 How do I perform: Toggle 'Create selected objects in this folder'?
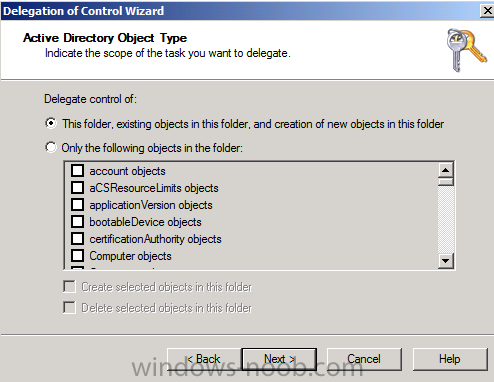[69, 287]
